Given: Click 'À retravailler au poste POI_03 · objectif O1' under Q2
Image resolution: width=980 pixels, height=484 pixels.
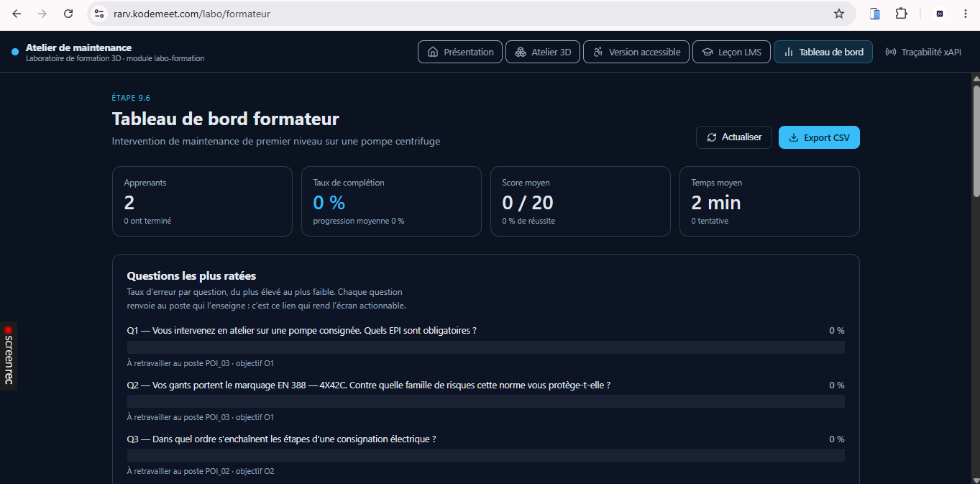Looking at the screenshot, I should tap(200, 417).
